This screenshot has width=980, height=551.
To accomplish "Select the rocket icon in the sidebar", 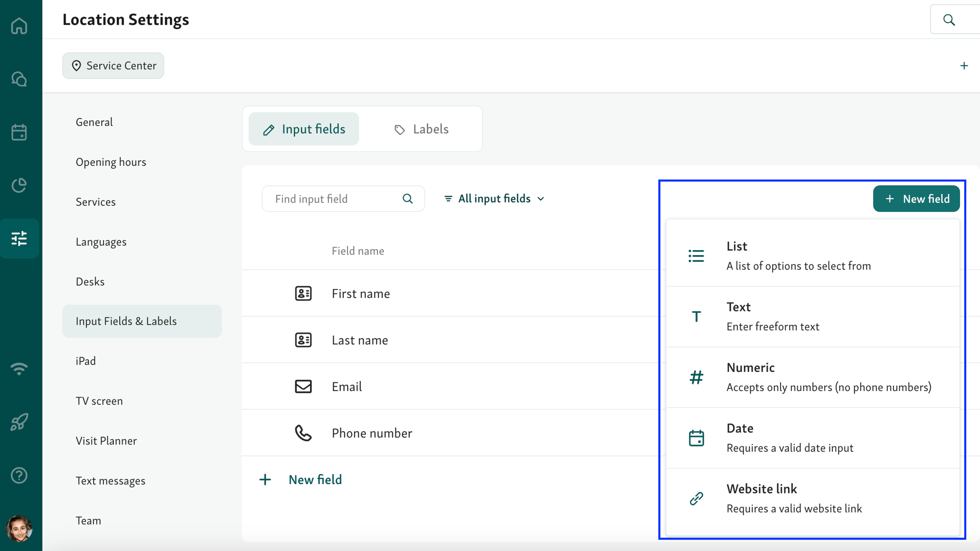I will tap(19, 422).
